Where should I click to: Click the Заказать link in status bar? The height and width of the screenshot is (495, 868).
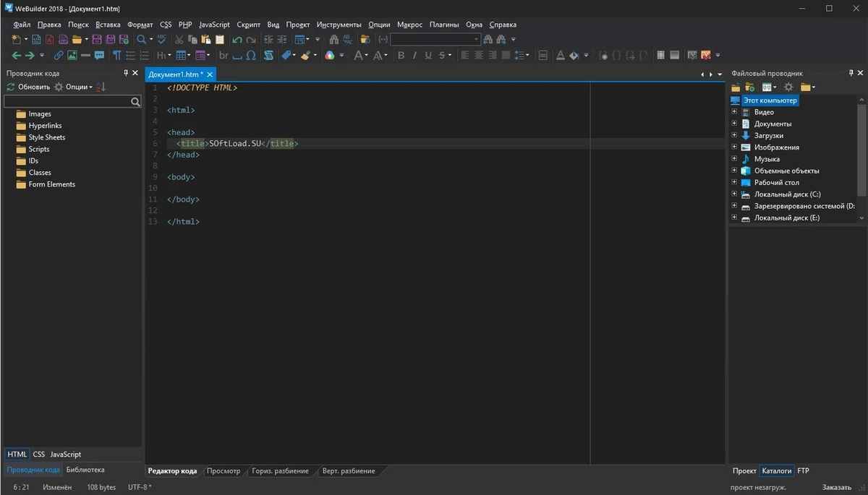[837, 487]
